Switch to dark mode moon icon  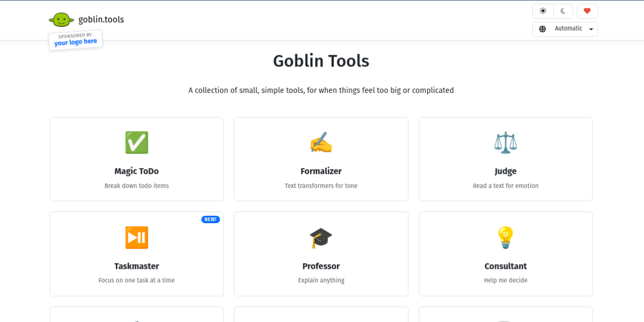pos(563,11)
